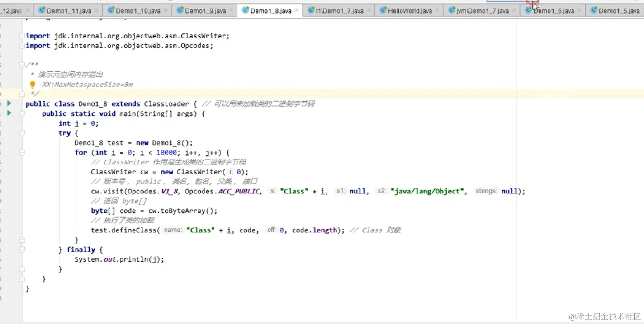Close the jvm\Demo1_7.java tab
This screenshot has width=644, height=324.
(514, 10)
